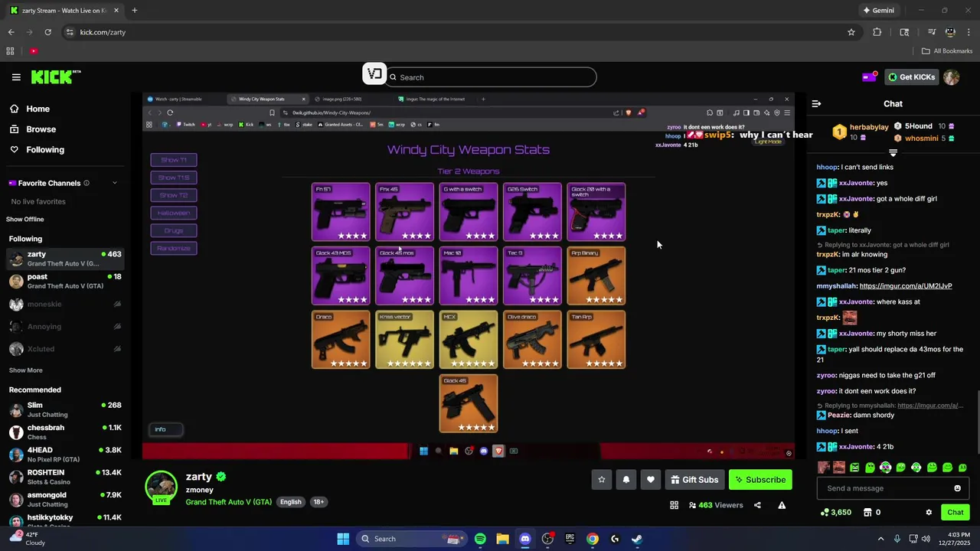
Task: Open All Bookmarks folder
Action: [947, 51]
